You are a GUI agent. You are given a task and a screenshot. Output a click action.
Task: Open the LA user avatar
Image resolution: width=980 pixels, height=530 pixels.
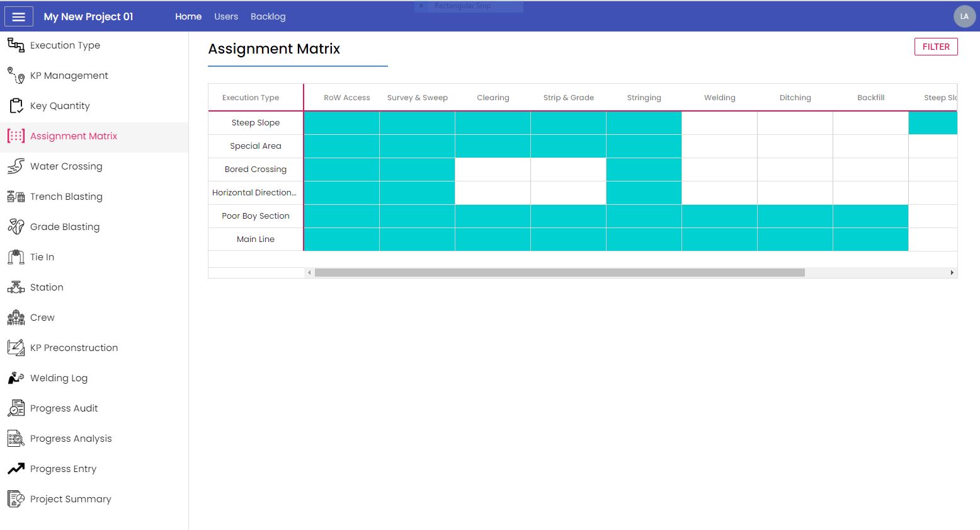pyautogui.click(x=964, y=16)
